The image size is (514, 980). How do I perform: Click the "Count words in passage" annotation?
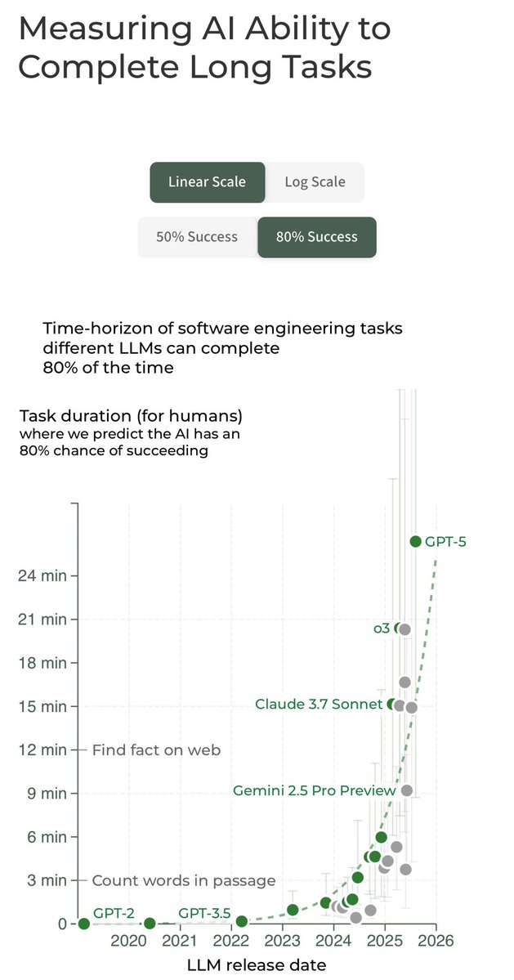(x=183, y=880)
